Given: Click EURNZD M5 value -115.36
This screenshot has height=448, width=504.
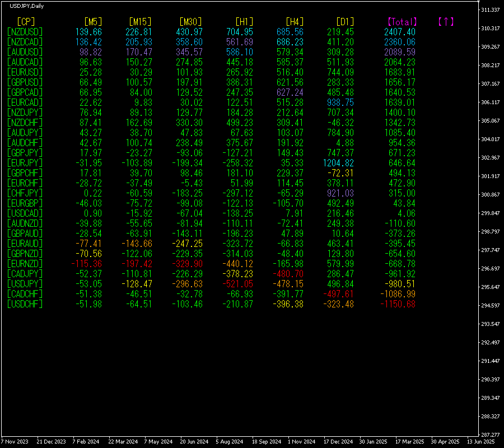Looking at the screenshot, I should 86,264.
